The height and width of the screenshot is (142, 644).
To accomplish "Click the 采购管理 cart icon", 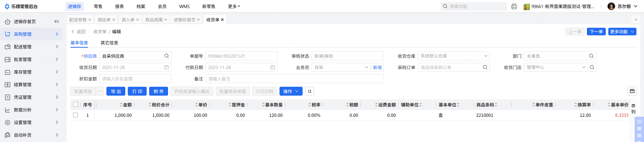I will (8, 34).
